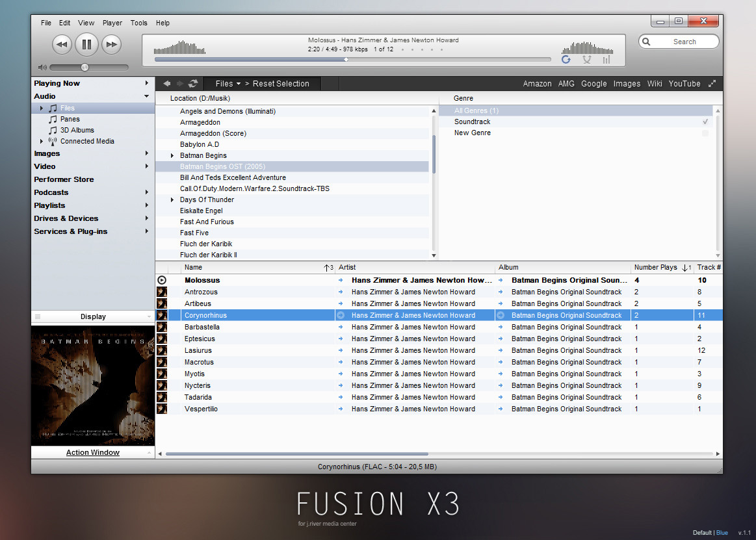Pause the currently playing track
The height and width of the screenshot is (540, 756).
pos(87,44)
